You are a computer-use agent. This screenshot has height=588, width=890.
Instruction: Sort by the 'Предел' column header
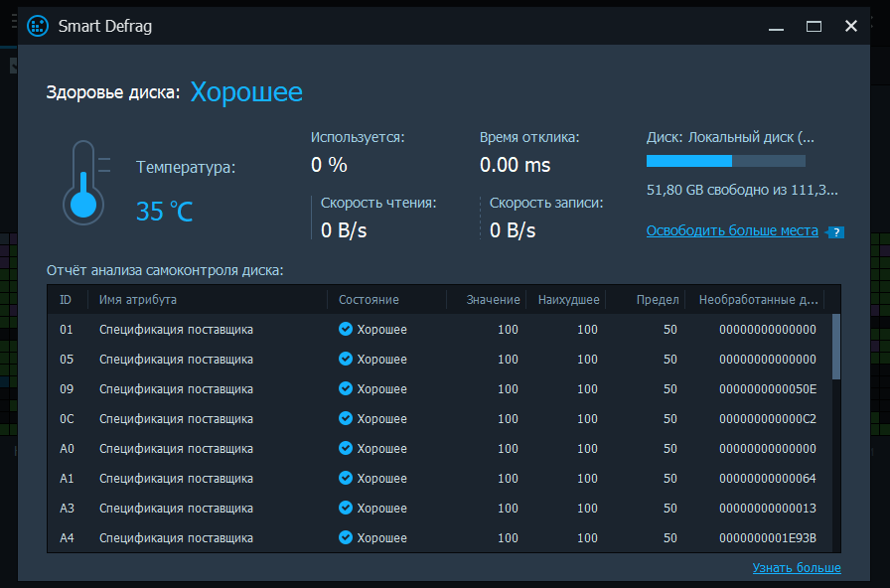[x=658, y=300]
